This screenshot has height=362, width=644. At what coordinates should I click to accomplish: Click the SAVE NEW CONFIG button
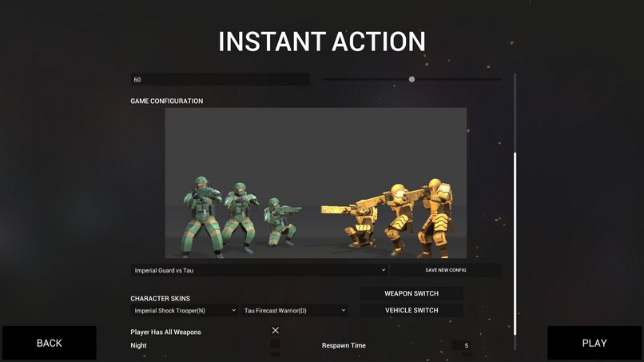446,270
